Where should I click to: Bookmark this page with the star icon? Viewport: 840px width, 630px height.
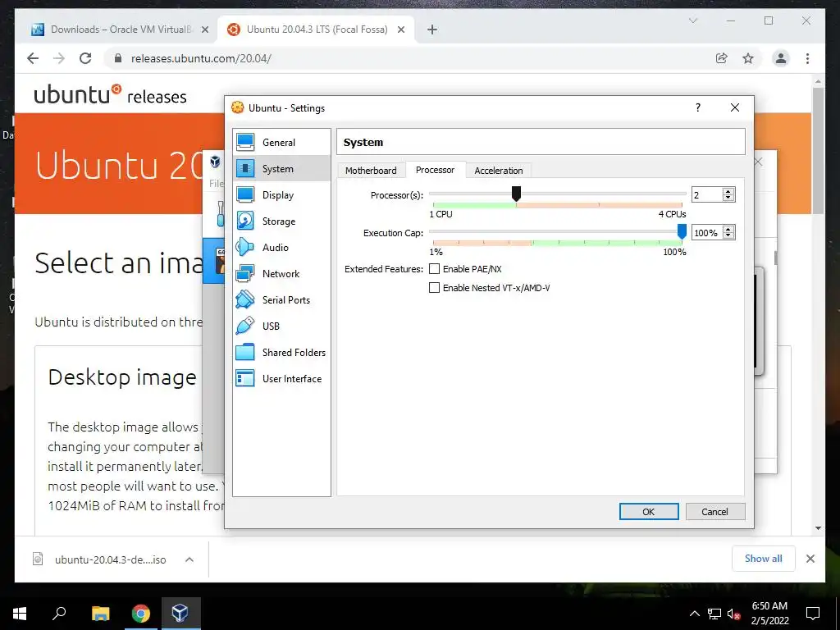point(748,58)
